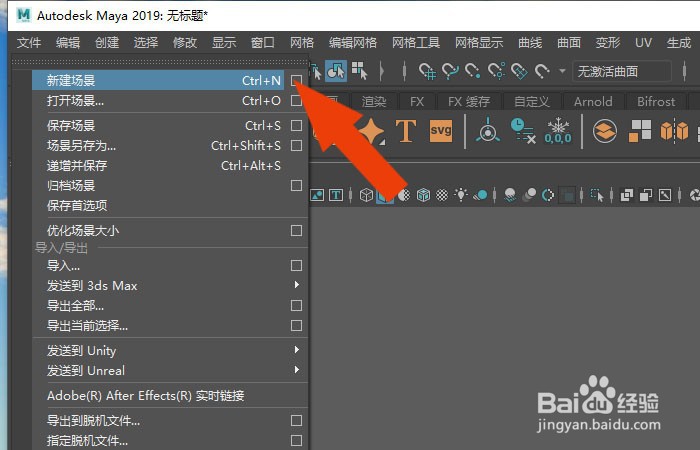Expand 发送到 Unity submenu
This screenshot has width=700, height=450.
click(296, 350)
